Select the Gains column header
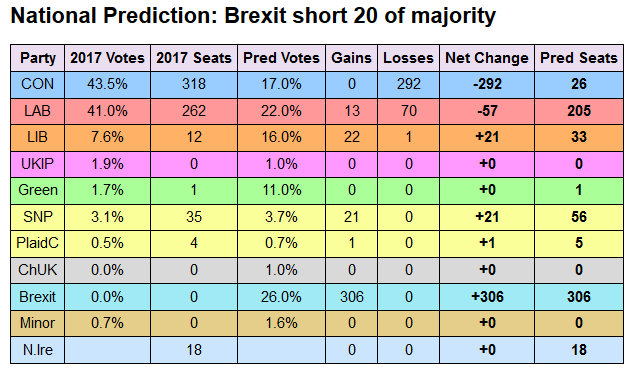Image resolution: width=634 pixels, height=375 pixels. pos(351,58)
